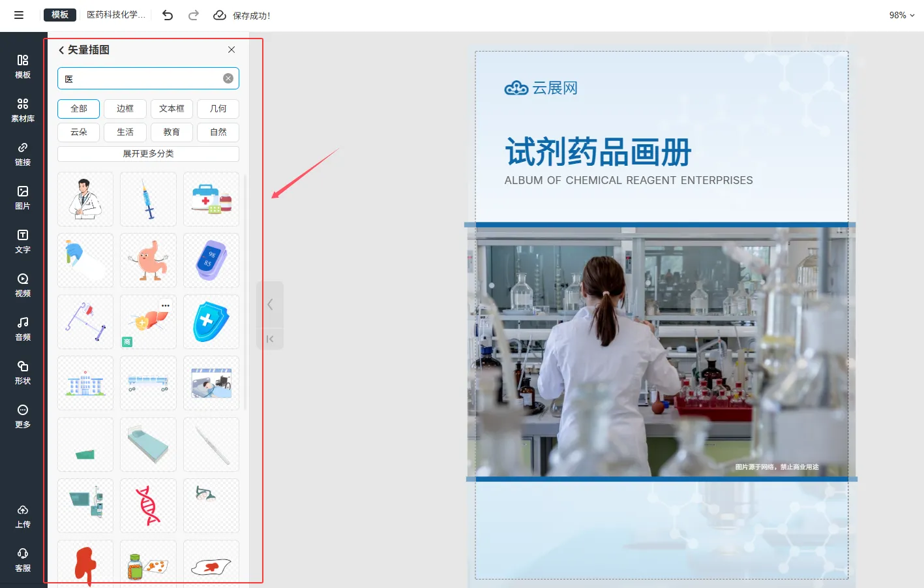Insert the syringe vector illustration
Screen dimensions: 924x588
click(149, 199)
